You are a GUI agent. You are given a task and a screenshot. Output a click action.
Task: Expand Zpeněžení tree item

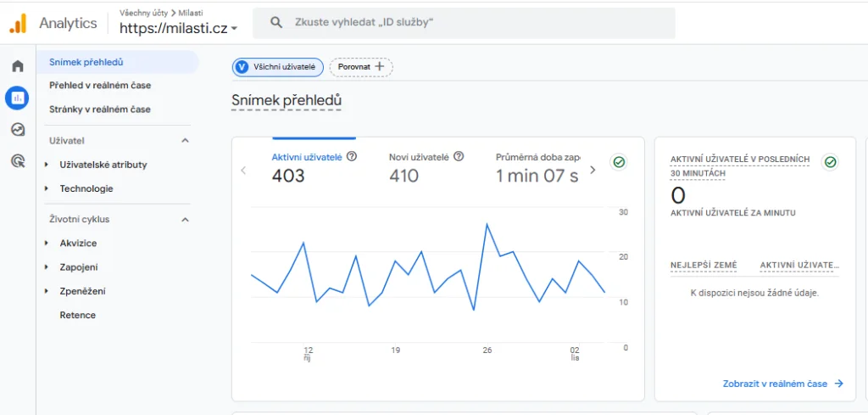tap(47, 291)
